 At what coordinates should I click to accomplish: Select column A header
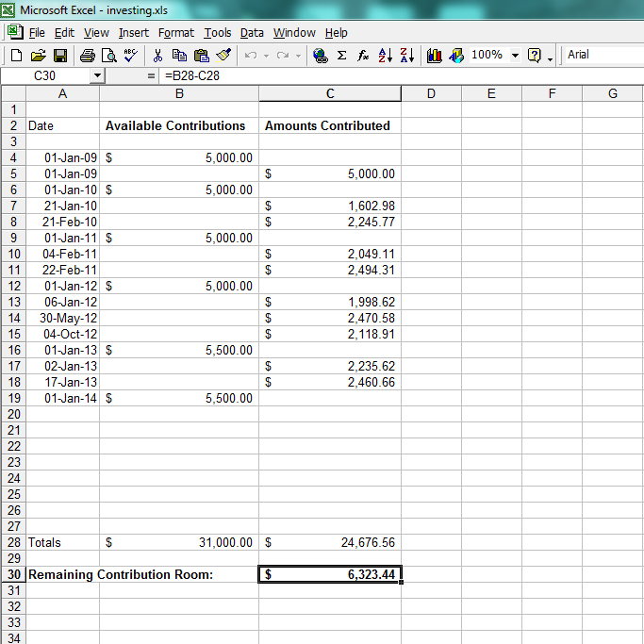pyautogui.click(x=62, y=93)
